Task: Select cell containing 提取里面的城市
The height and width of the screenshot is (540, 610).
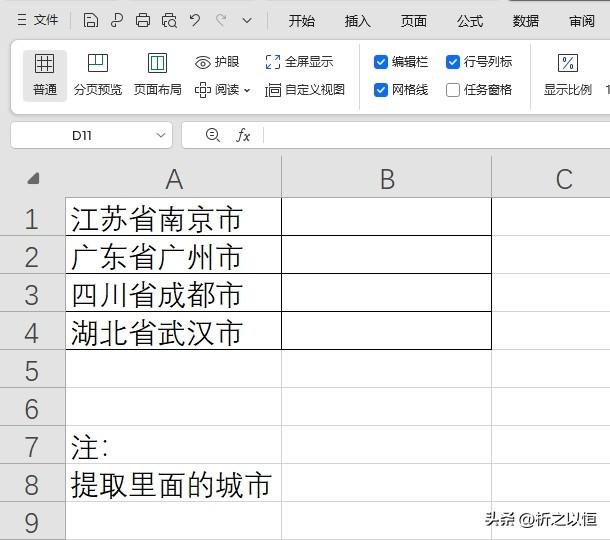Action: tap(174, 482)
